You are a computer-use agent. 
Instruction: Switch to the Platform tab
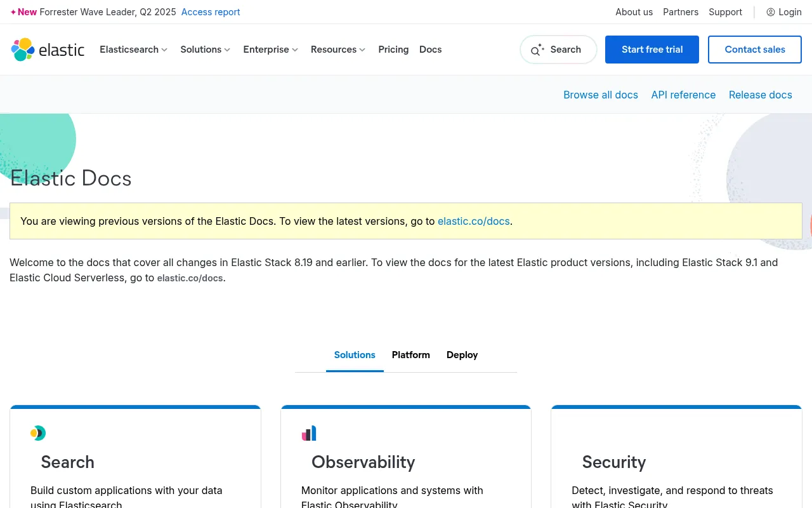[411, 355]
